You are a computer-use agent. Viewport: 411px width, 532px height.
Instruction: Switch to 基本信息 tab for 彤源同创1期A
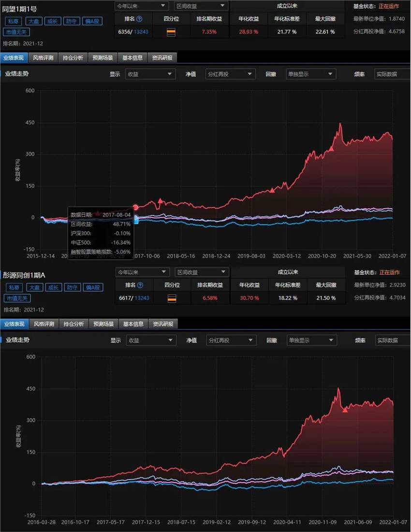[133, 324]
